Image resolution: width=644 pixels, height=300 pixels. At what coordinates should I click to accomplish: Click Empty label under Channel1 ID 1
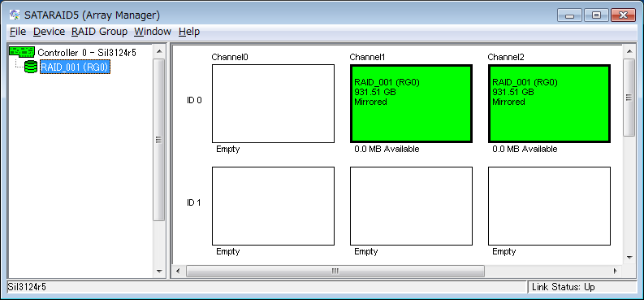tap(366, 251)
